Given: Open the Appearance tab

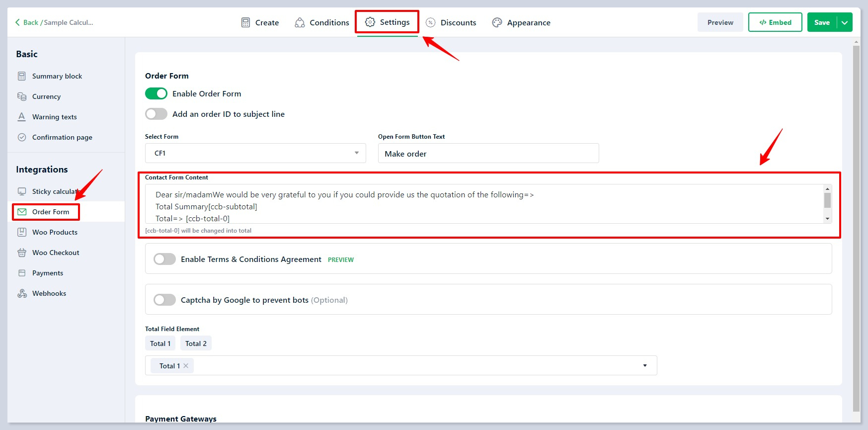Looking at the screenshot, I should pos(521,22).
